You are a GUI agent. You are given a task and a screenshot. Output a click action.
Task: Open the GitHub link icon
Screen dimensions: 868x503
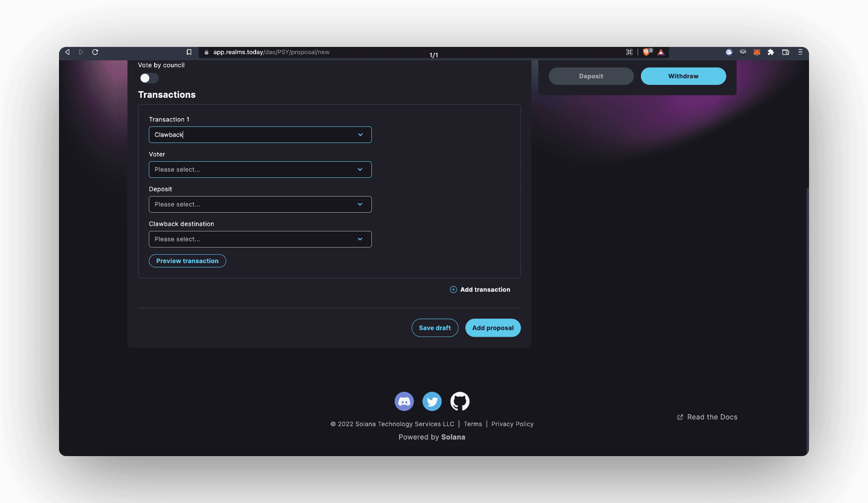[x=459, y=401]
